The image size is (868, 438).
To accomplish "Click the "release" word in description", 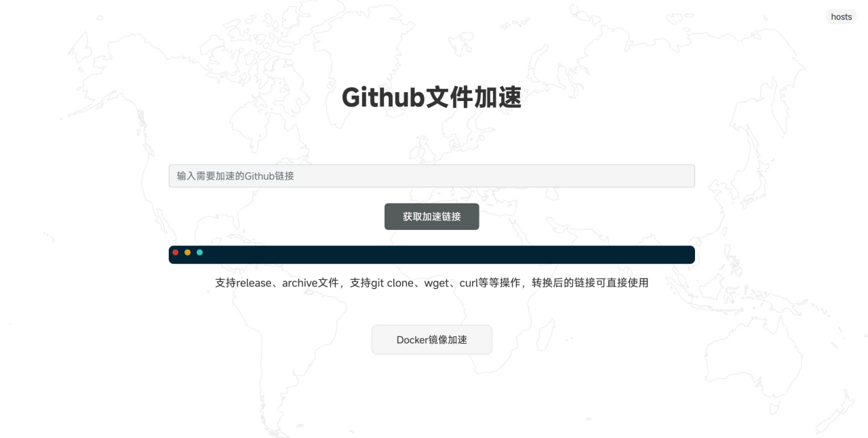I will coord(254,283).
